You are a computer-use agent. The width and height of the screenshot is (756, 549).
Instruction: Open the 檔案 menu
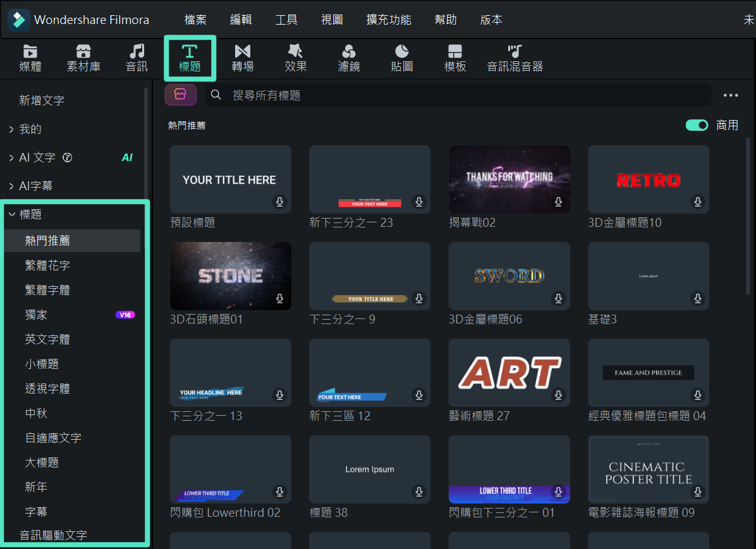(x=195, y=20)
